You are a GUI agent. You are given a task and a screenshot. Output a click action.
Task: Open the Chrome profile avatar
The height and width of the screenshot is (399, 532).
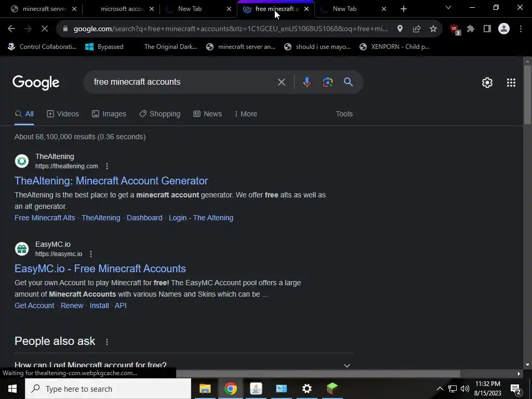pos(504,29)
